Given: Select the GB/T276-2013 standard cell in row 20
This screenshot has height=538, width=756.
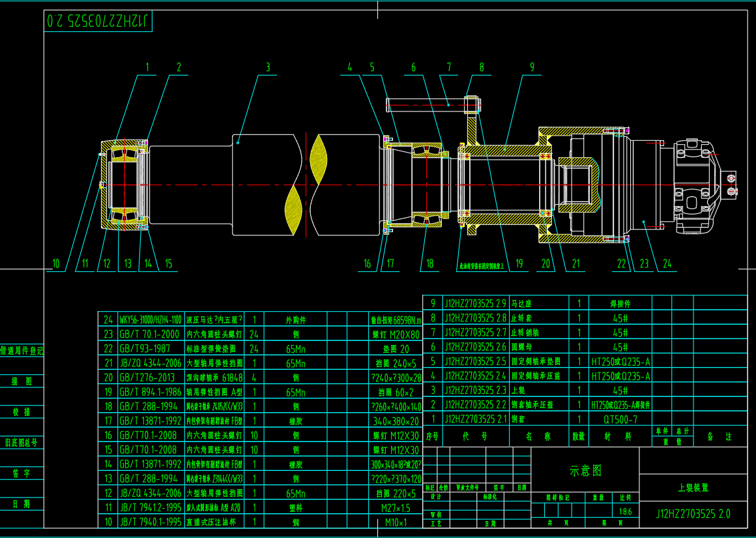Looking at the screenshot, I should coord(147,377).
